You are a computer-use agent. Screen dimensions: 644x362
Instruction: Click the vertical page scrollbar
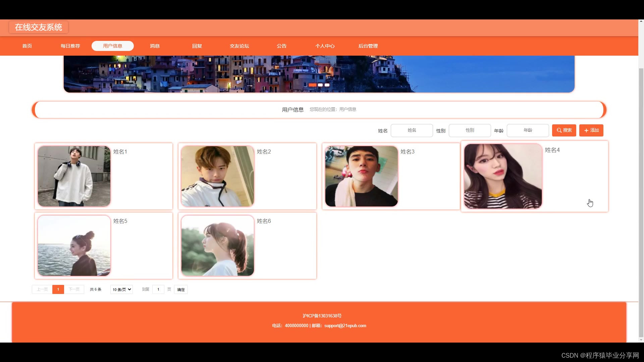pyautogui.click(x=641, y=201)
